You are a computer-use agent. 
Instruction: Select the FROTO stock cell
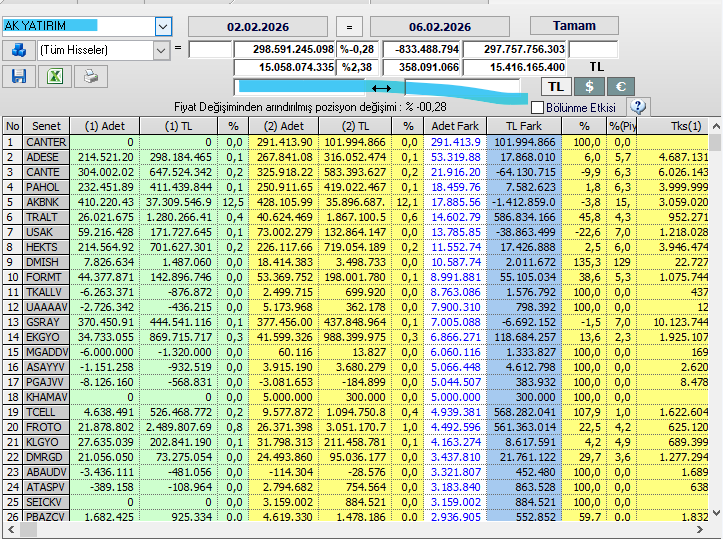click(x=46, y=427)
